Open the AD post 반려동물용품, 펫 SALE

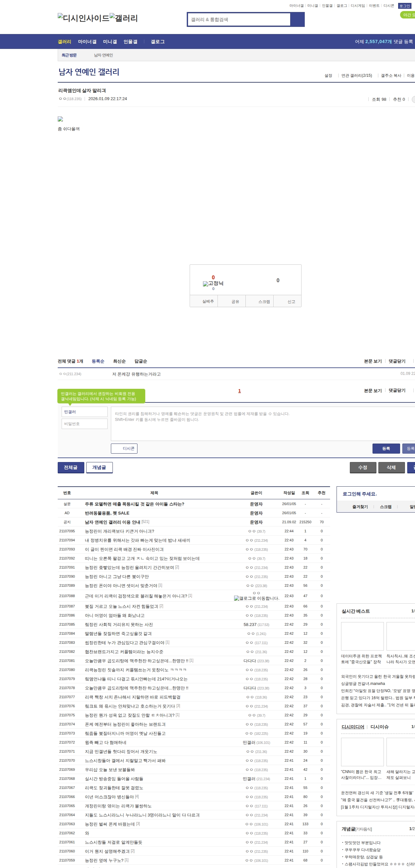tap(107, 513)
